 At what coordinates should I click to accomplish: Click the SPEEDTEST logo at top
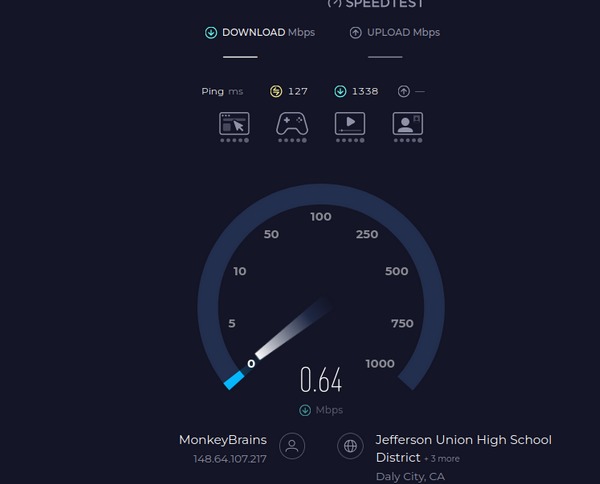click(375, 3)
